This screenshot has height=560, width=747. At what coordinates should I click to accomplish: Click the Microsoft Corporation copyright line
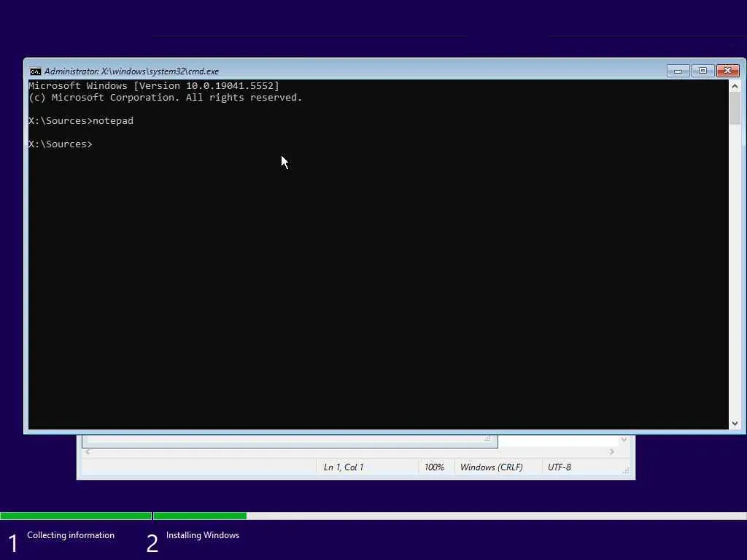166,98
